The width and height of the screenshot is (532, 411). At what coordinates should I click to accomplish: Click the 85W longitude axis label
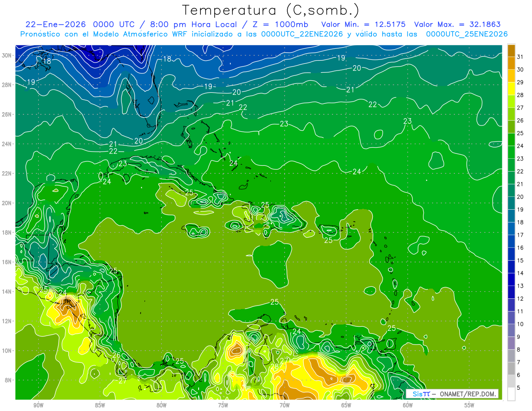pos(100,405)
